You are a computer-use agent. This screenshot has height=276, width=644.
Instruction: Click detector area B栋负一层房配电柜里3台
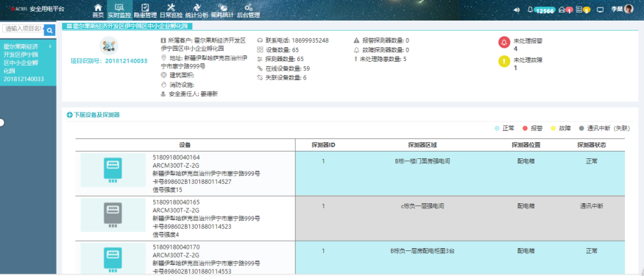[422, 251]
